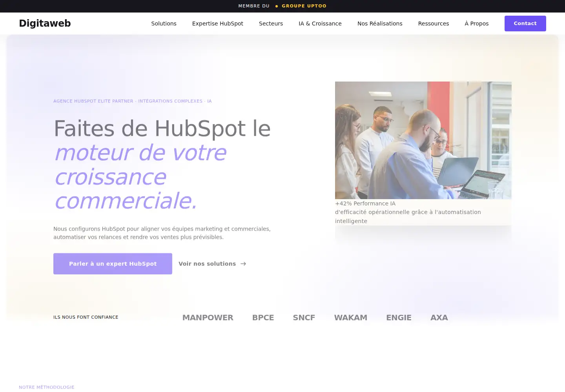Image resolution: width=565 pixels, height=392 pixels.
Task: Open the À Propos menu
Action: coord(477,24)
